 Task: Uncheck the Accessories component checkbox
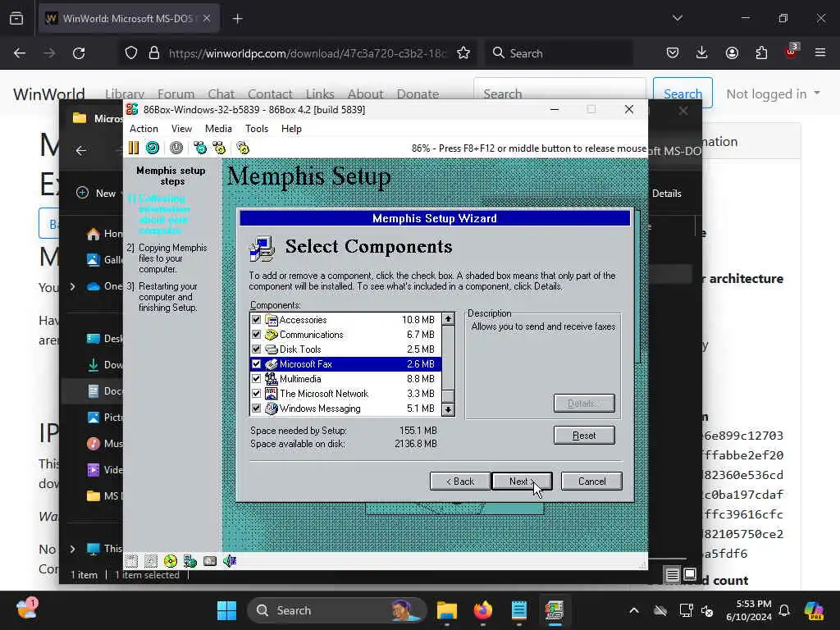coord(257,320)
